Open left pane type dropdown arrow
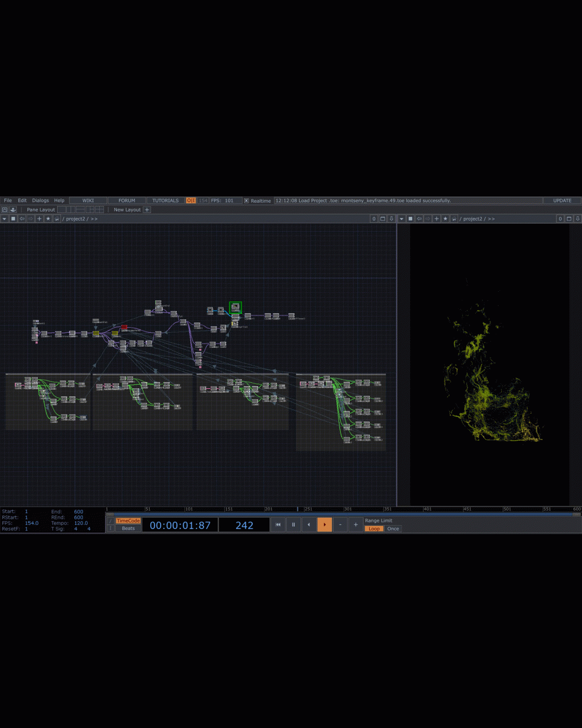The height and width of the screenshot is (728, 582). click(x=4, y=219)
